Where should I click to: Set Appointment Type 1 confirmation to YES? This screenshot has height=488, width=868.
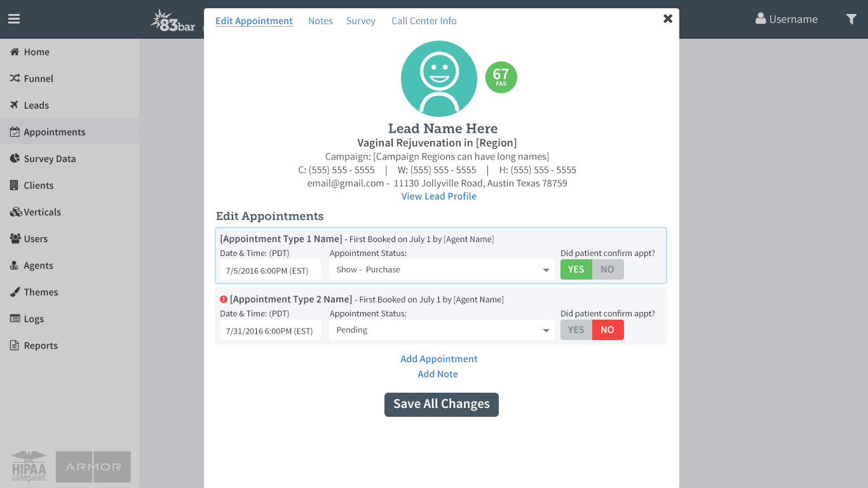coord(576,269)
